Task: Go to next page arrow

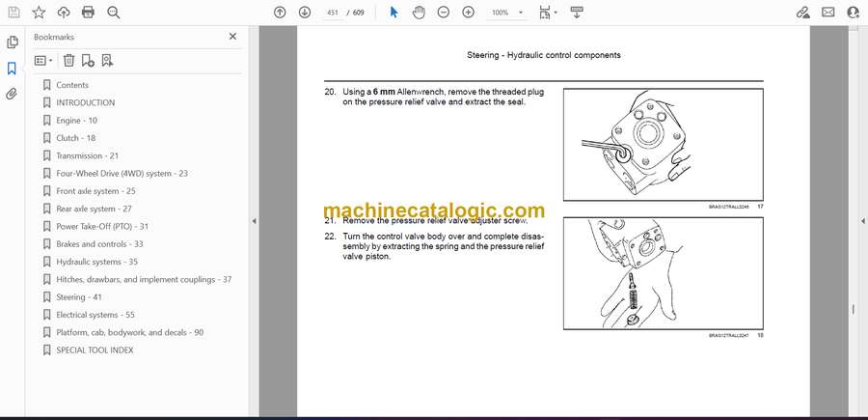Action: pos(305,13)
